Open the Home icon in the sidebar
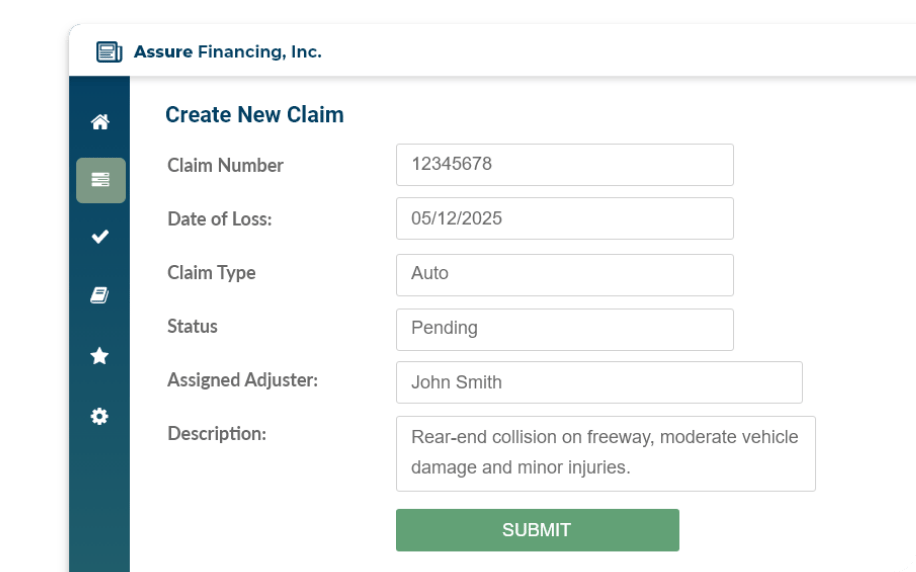The height and width of the screenshot is (572, 916). pyautogui.click(x=100, y=122)
